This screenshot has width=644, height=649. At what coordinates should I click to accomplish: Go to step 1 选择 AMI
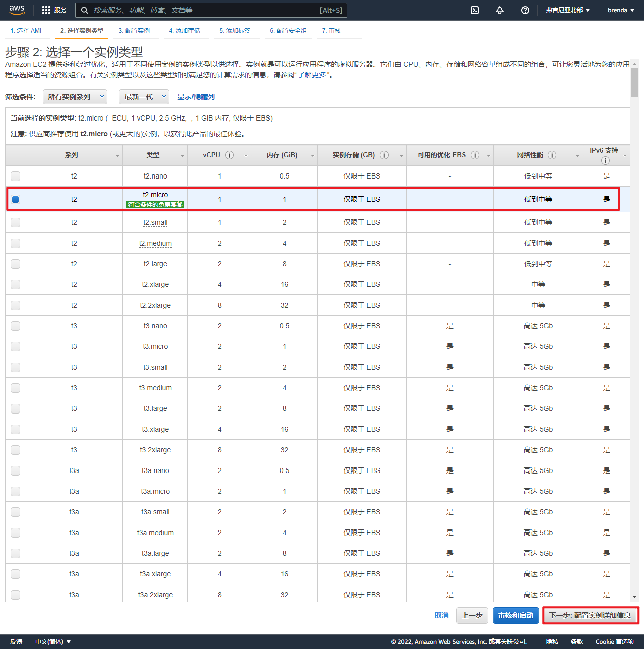pos(26,31)
